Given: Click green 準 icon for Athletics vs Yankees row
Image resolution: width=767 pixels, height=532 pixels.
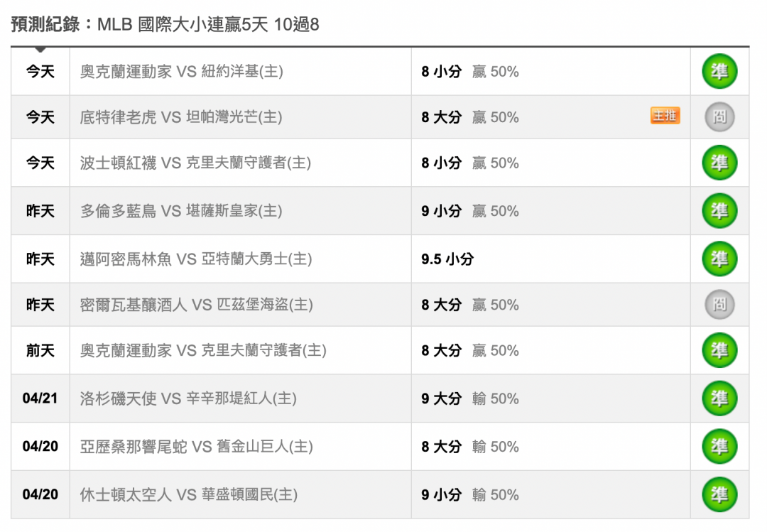Looking at the screenshot, I should coord(719,72).
